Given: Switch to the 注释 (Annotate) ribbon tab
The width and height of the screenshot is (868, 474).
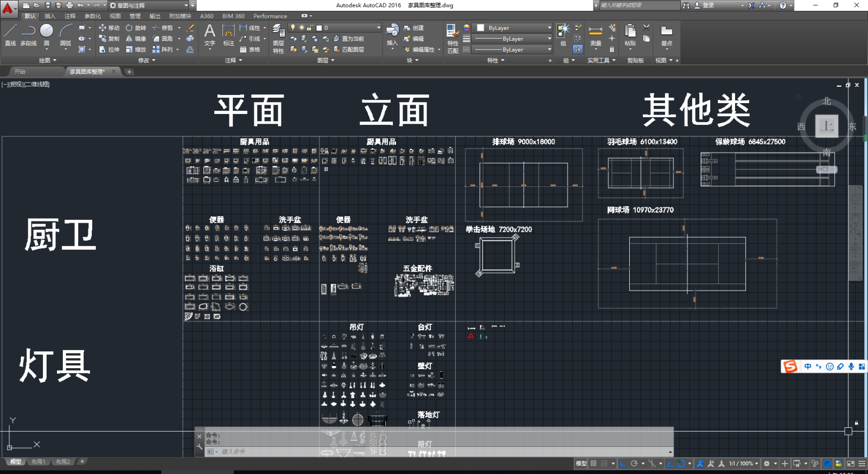Looking at the screenshot, I should 70,16.
